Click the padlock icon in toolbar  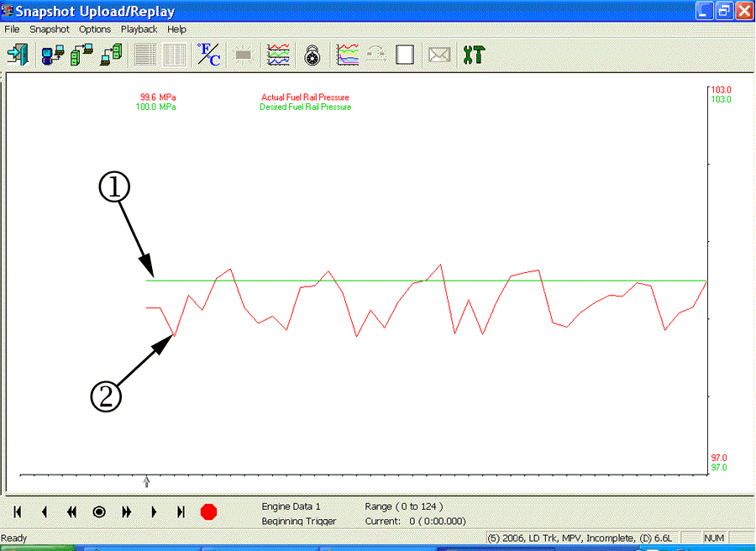(312, 55)
